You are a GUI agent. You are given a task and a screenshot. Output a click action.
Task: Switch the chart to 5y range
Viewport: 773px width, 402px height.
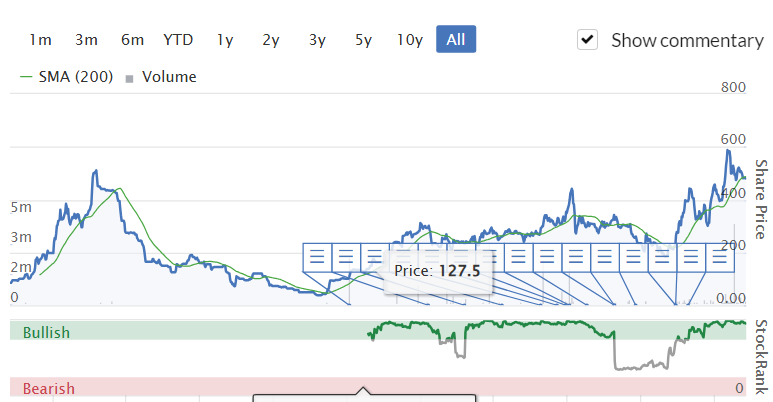(x=363, y=40)
